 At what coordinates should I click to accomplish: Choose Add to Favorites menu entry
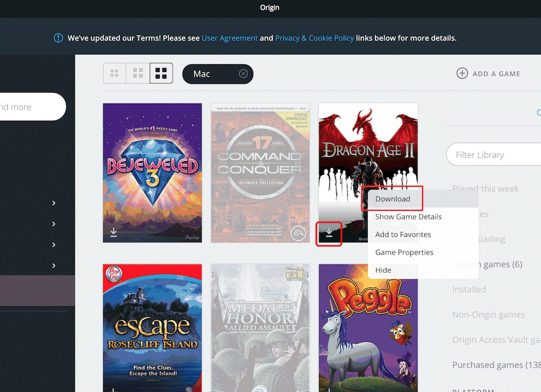tap(423, 234)
